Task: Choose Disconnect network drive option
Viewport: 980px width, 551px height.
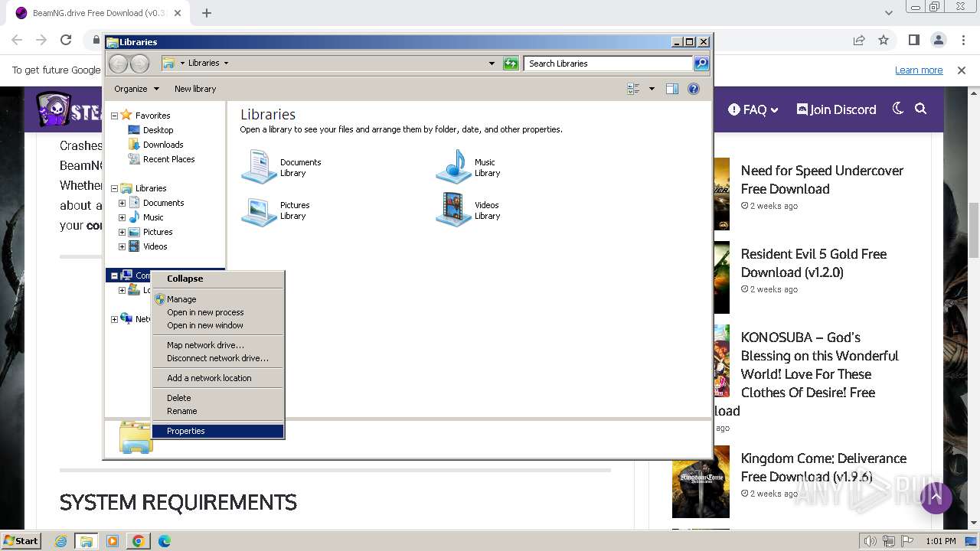Action: [218, 358]
